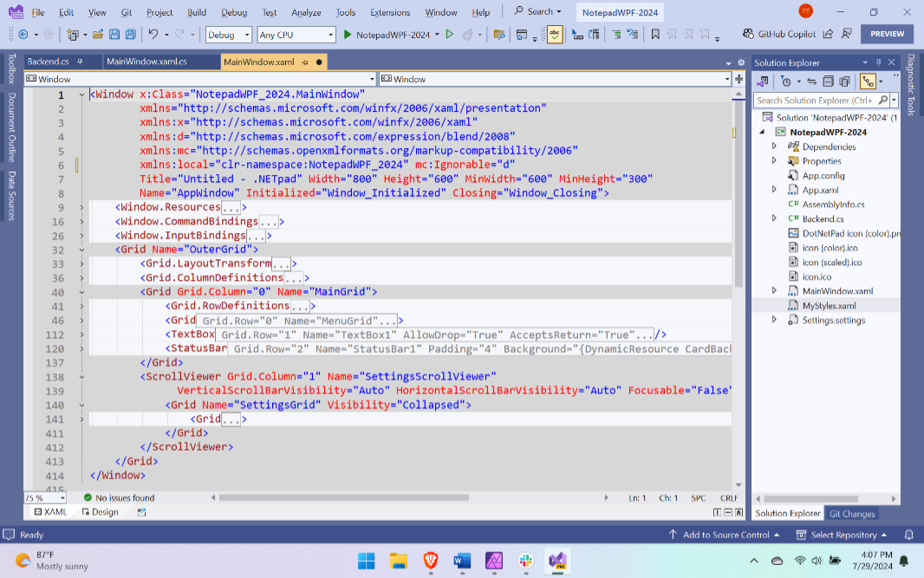Viewport: 924px width, 578px height.
Task: Click Add to Source Control
Action: (724, 535)
